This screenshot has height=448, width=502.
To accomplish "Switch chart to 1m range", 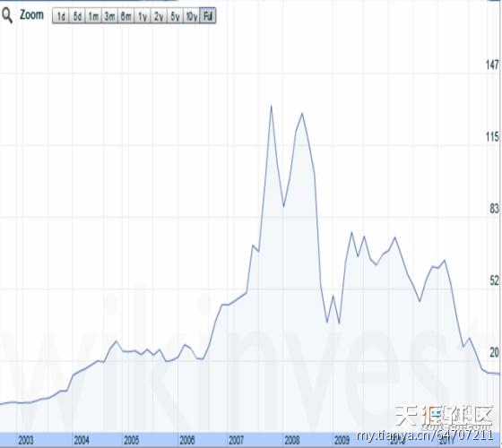I will 93,16.
